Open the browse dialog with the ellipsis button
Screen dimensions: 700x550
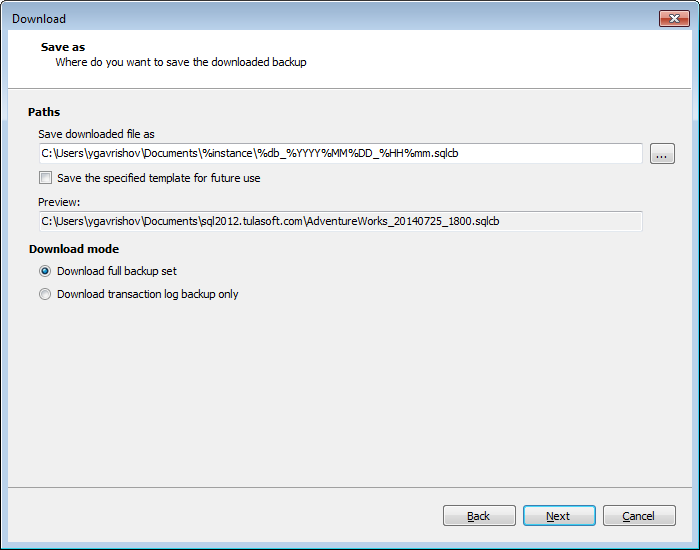point(662,154)
